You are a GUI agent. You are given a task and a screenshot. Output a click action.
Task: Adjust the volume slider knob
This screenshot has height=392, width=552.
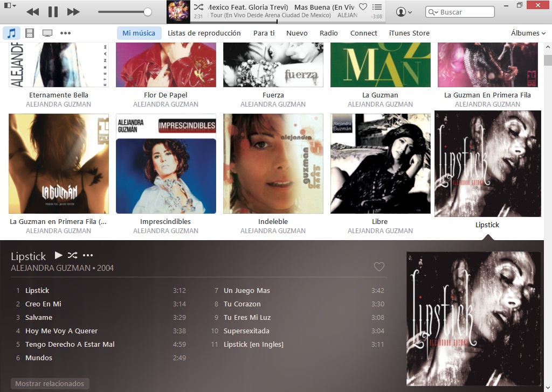tap(148, 12)
